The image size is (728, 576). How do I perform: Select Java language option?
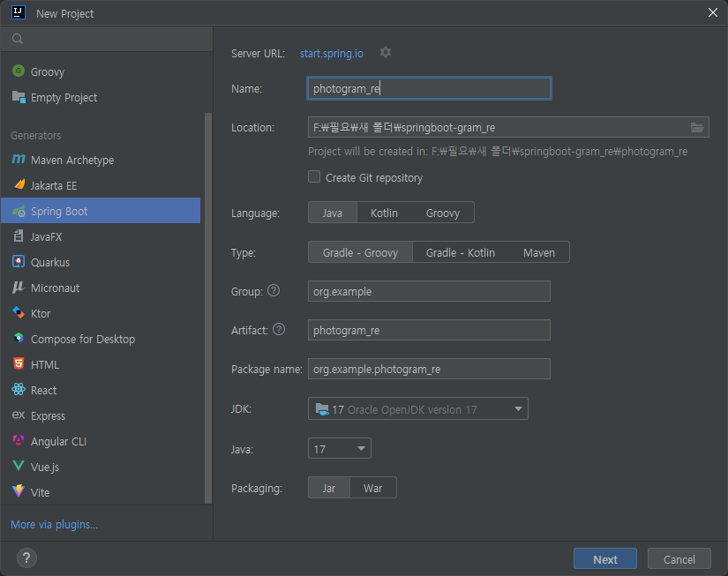click(x=333, y=213)
